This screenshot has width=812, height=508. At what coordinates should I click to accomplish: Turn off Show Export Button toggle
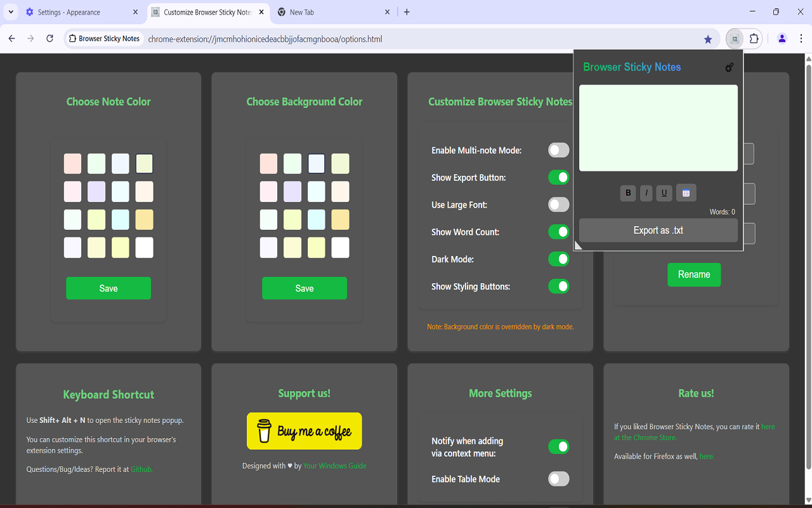(559, 178)
